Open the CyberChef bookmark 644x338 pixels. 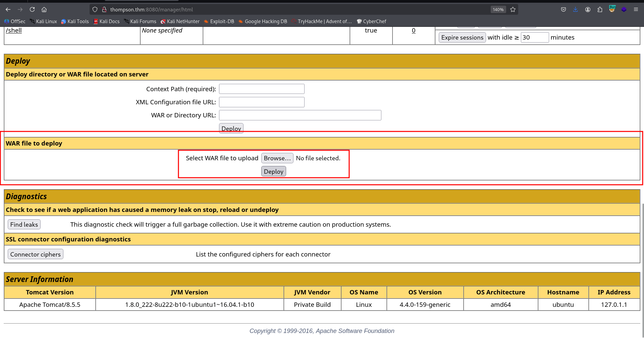tap(371, 21)
